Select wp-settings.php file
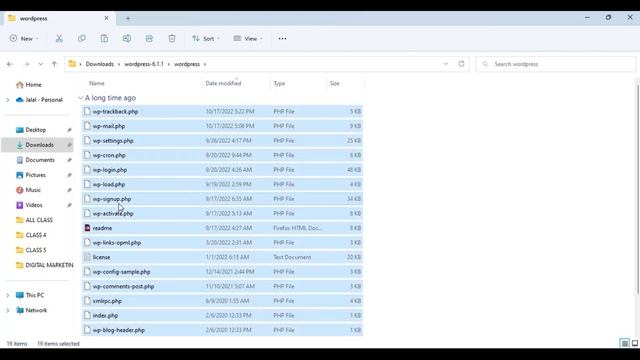Image resolution: width=640 pixels, height=360 pixels. (222, 140)
